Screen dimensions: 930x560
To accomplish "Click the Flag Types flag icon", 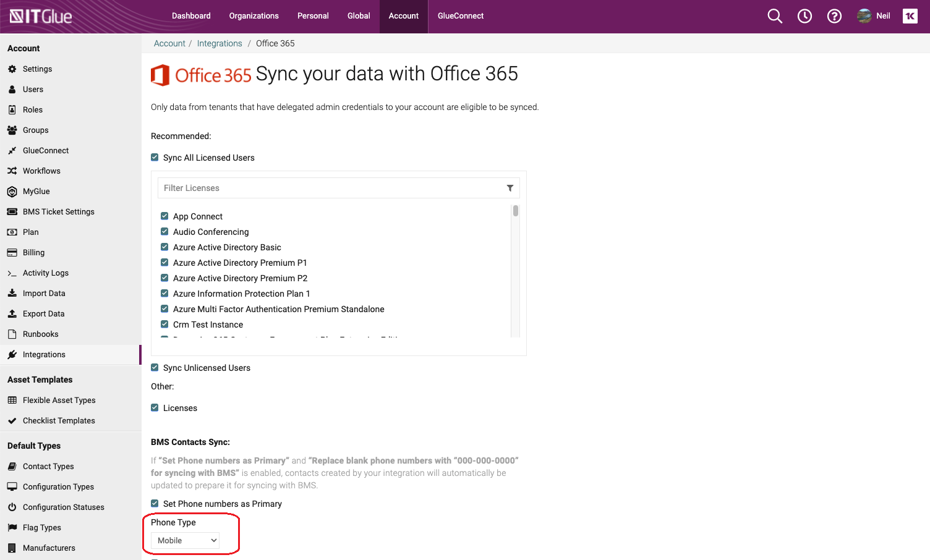I will tap(12, 528).
